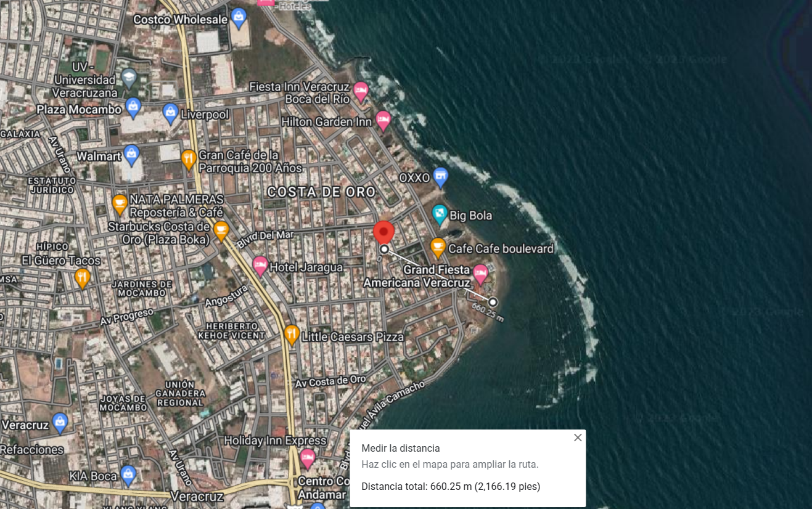812x509 pixels.
Task: Select the Walmart shopping pin
Action: click(x=131, y=155)
